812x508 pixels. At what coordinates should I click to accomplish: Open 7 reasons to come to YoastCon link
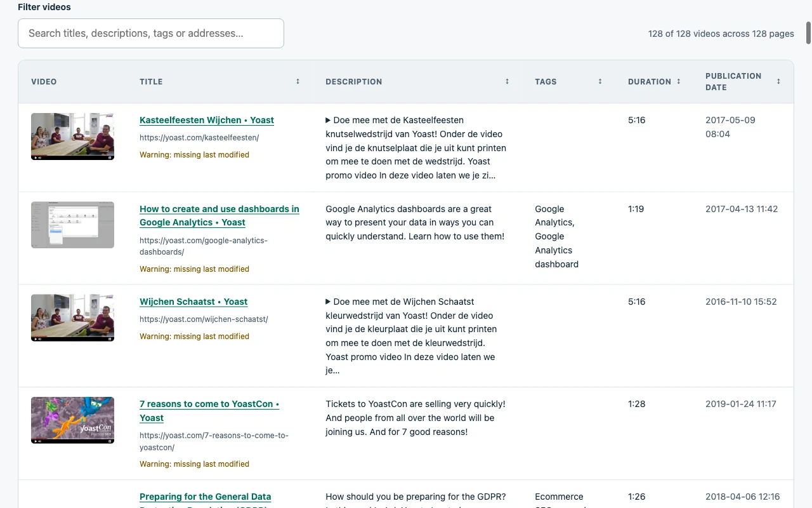pos(209,411)
